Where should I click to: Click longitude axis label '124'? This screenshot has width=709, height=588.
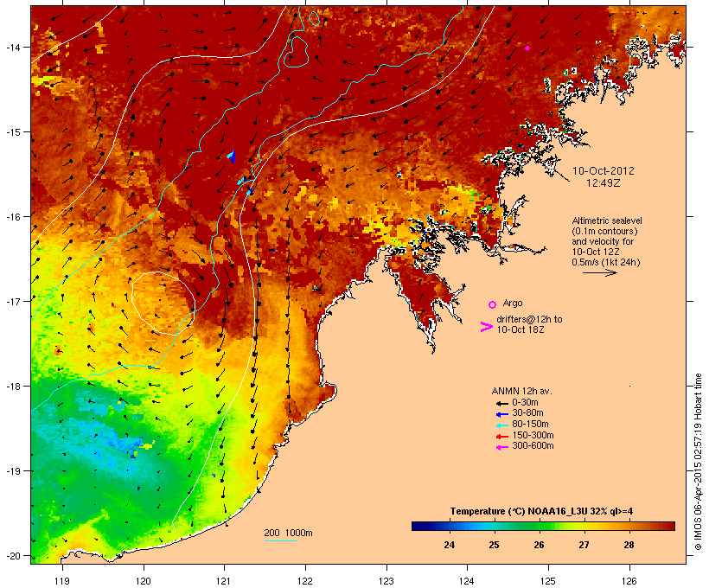[x=467, y=581]
